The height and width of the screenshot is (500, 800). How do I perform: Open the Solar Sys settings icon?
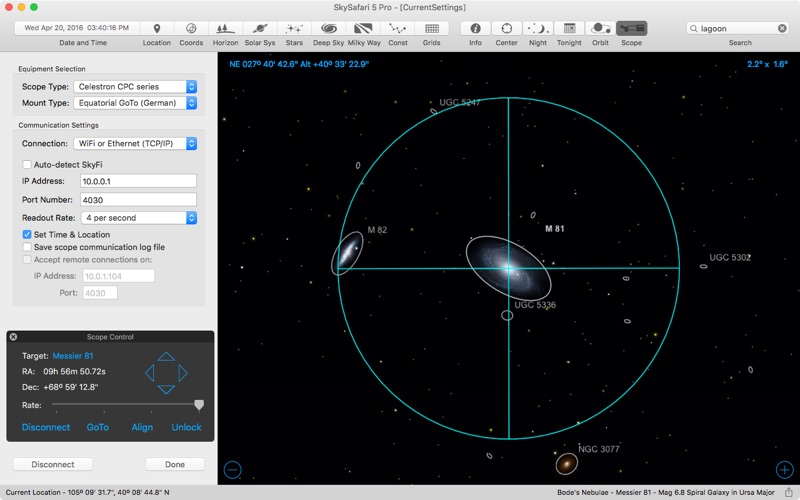[260, 29]
